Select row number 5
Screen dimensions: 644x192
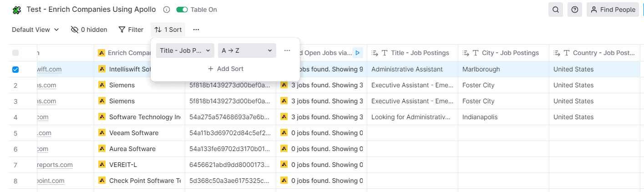pos(15,133)
